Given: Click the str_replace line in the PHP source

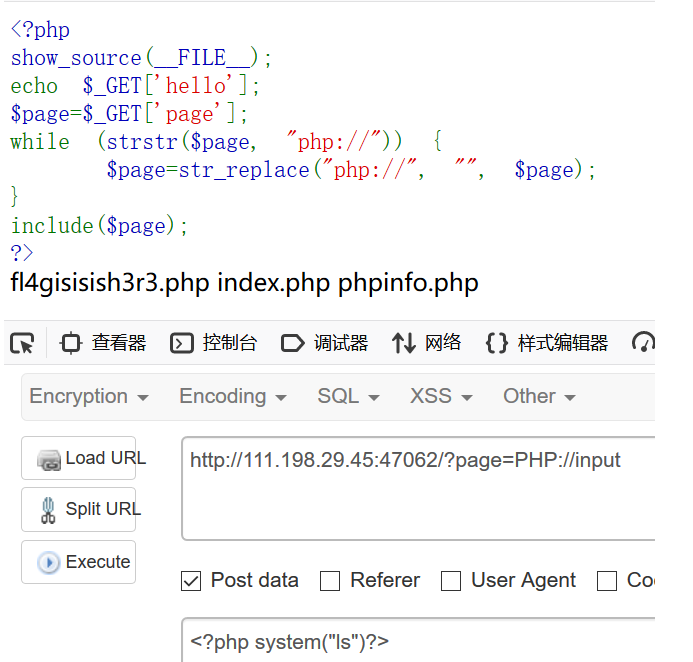Looking at the screenshot, I should pyautogui.click(x=351, y=170).
